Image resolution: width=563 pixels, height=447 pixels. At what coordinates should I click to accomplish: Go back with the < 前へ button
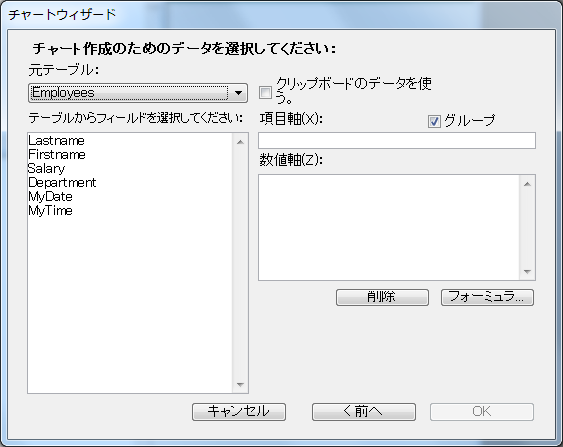[364, 411]
